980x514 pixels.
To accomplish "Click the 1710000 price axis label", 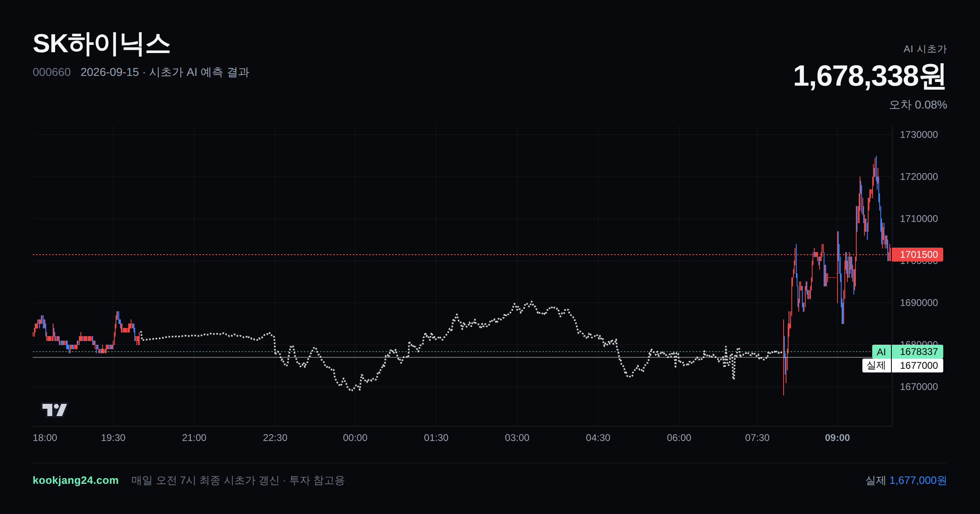I will [919, 219].
